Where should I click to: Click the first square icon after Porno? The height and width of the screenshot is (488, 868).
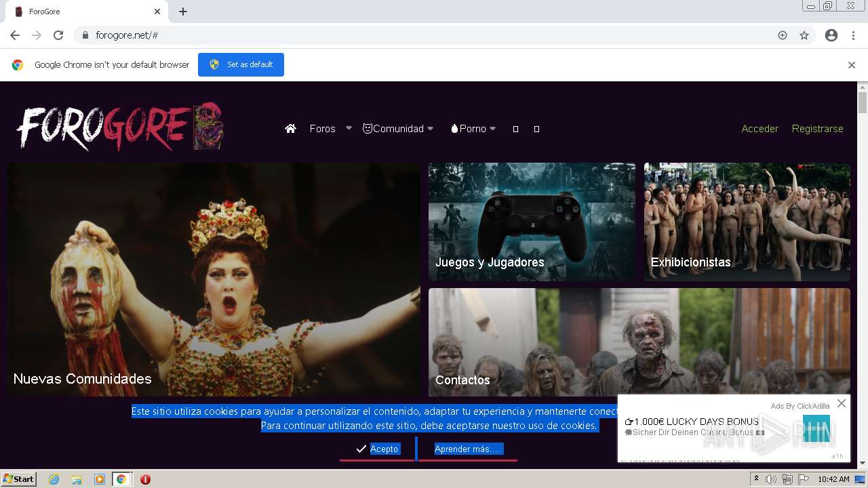coord(515,129)
